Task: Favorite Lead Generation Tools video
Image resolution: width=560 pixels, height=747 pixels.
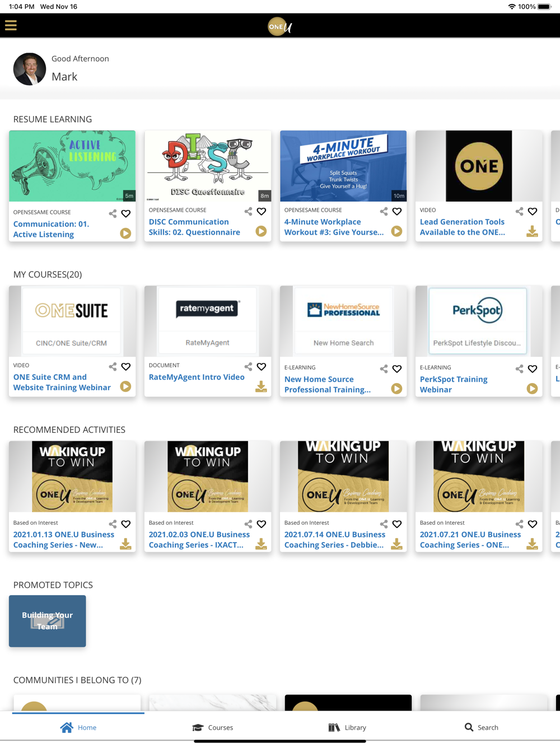Action: (533, 211)
